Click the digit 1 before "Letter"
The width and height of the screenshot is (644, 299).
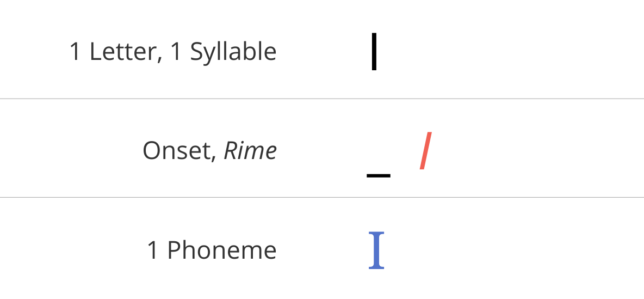coord(75,52)
